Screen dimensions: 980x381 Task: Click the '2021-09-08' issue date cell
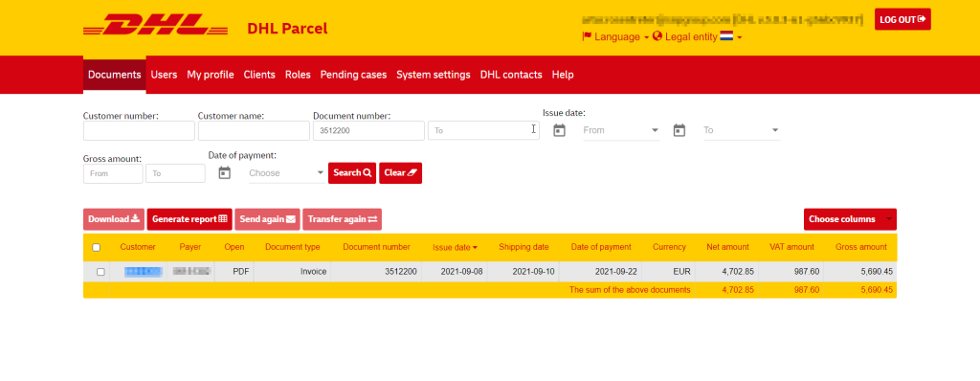click(462, 272)
